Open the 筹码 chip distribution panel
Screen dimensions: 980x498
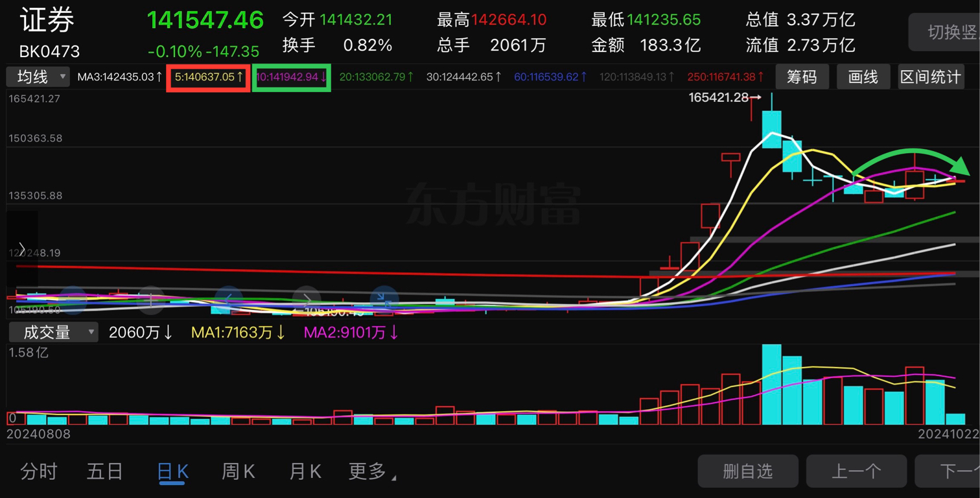pyautogui.click(x=802, y=76)
